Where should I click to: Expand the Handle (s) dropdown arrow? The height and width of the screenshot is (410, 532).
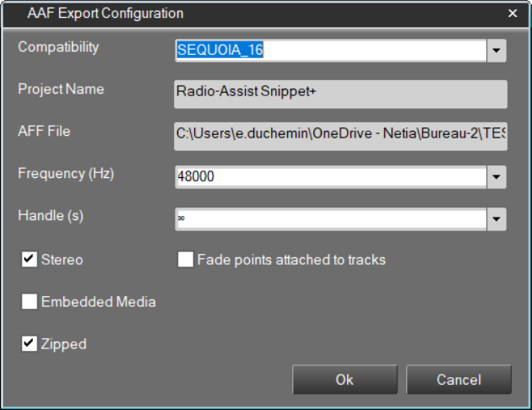coord(497,219)
